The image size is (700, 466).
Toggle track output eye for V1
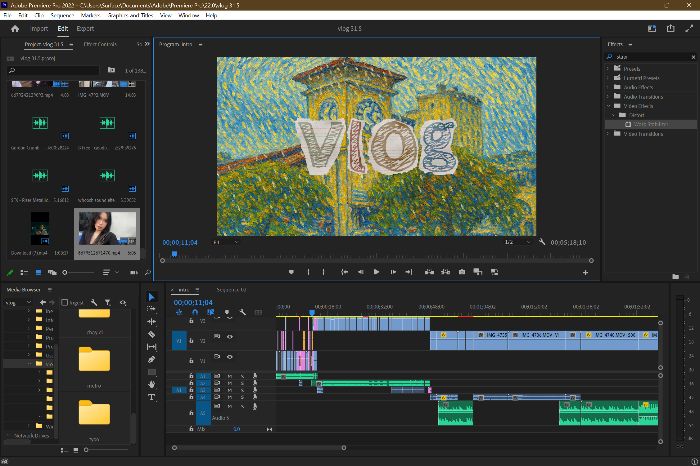click(229, 357)
